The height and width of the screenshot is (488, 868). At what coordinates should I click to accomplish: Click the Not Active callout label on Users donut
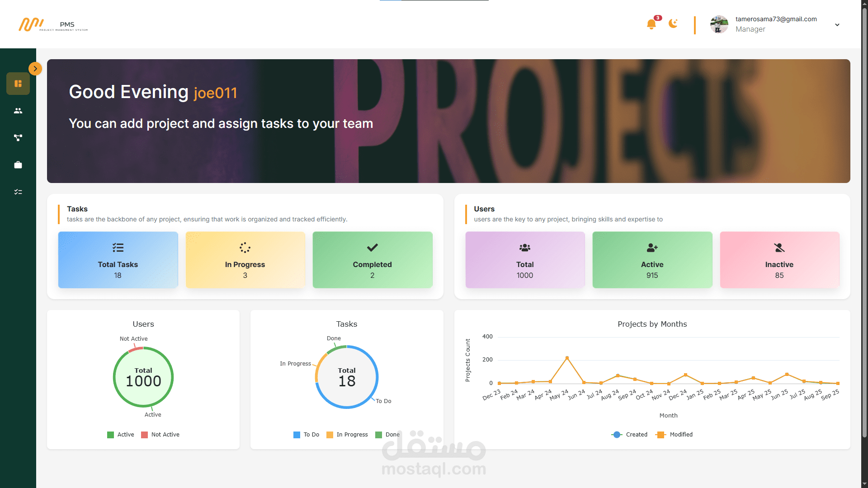coord(133,339)
